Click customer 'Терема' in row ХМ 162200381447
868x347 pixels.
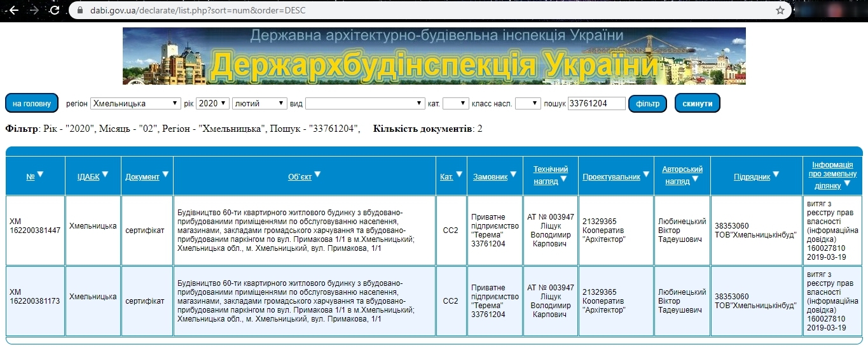point(495,230)
